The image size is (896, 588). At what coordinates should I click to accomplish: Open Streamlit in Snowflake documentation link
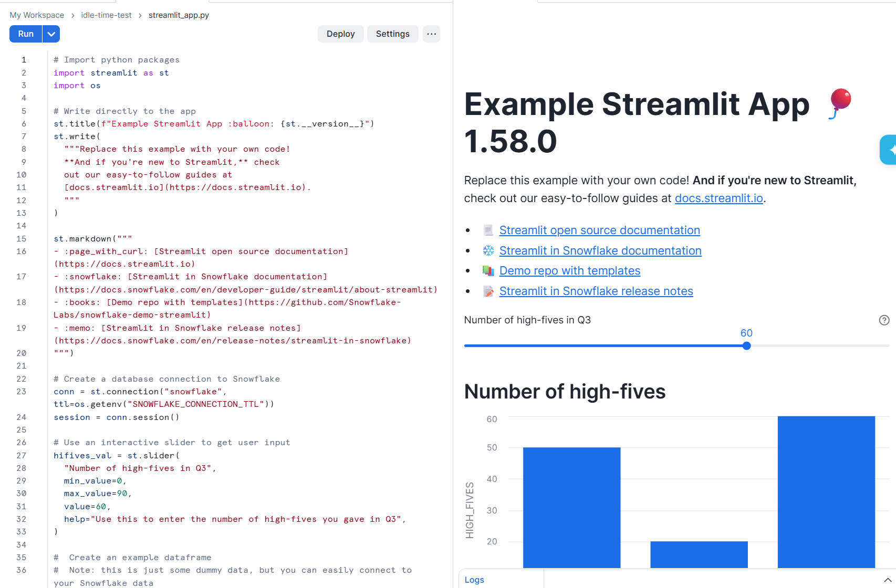[x=600, y=251]
